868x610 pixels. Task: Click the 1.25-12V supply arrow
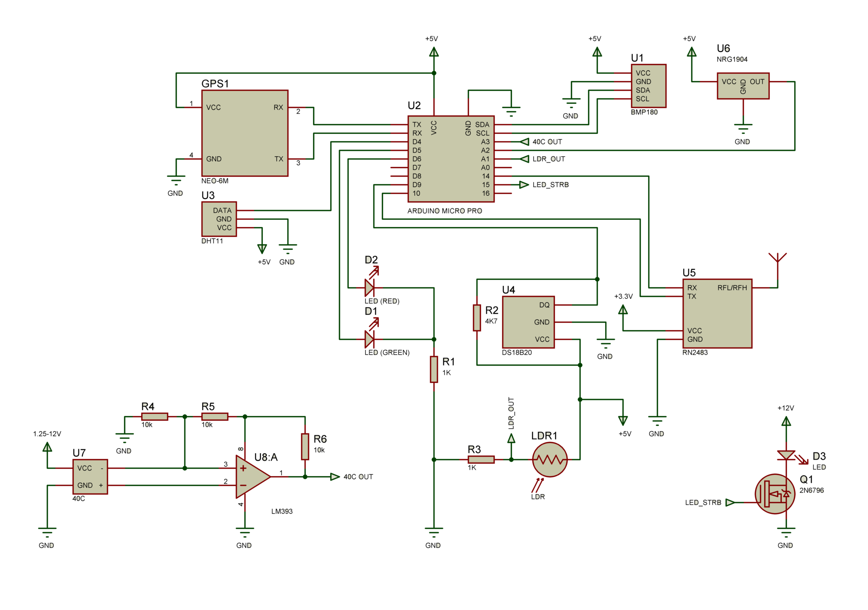tap(47, 447)
